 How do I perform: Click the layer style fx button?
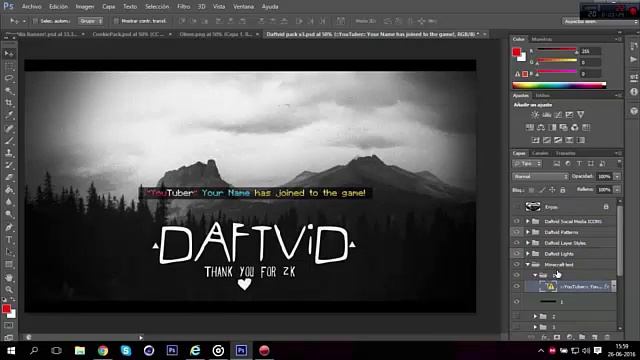(544, 338)
